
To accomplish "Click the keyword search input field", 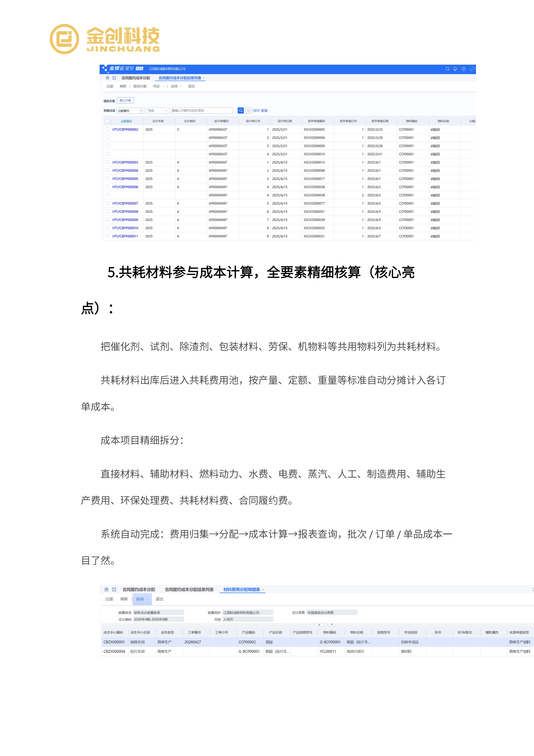I will (202, 111).
